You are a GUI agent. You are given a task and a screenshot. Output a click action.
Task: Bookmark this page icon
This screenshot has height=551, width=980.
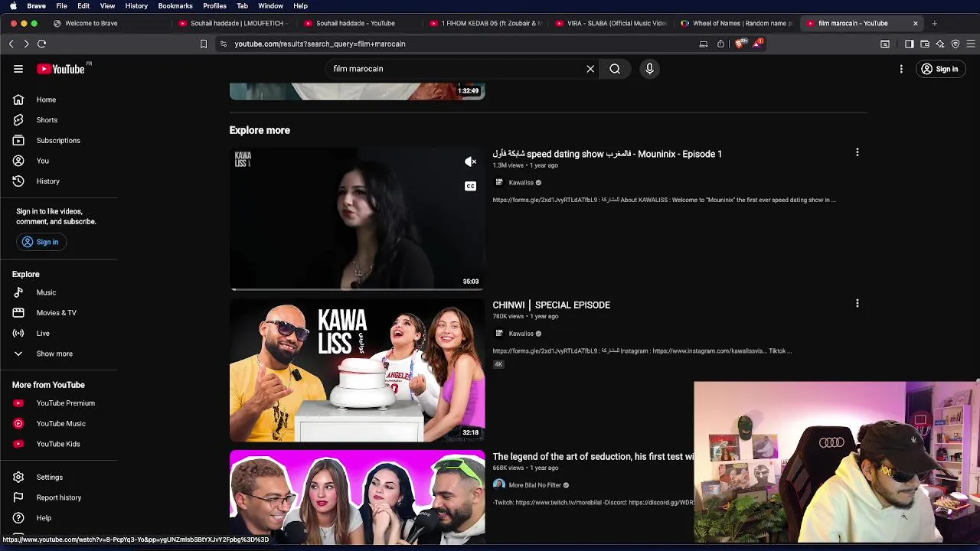(x=204, y=44)
